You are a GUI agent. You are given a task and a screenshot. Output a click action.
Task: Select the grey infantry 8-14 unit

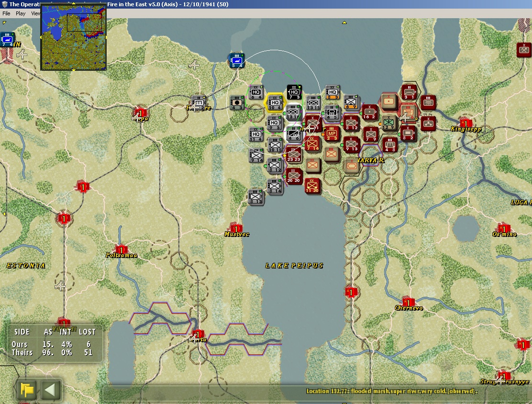pos(275,186)
